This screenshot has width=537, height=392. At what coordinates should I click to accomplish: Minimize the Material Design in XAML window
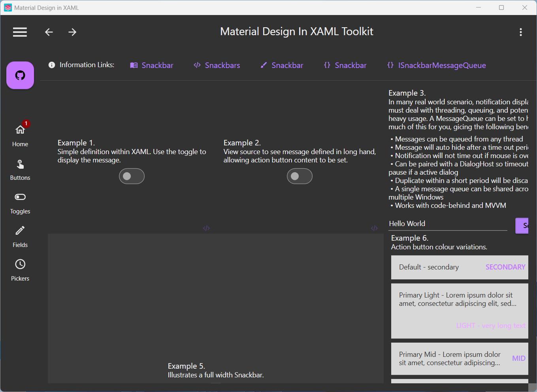(479, 8)
